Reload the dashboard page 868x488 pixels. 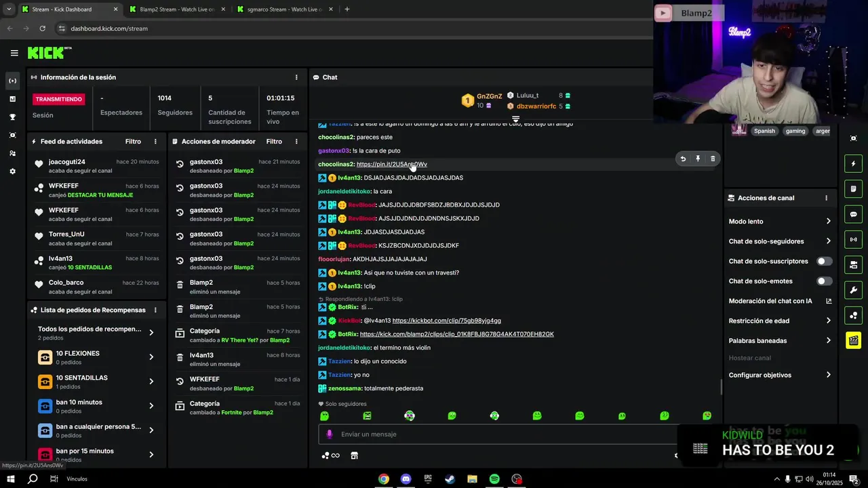(x=42, y=28)
